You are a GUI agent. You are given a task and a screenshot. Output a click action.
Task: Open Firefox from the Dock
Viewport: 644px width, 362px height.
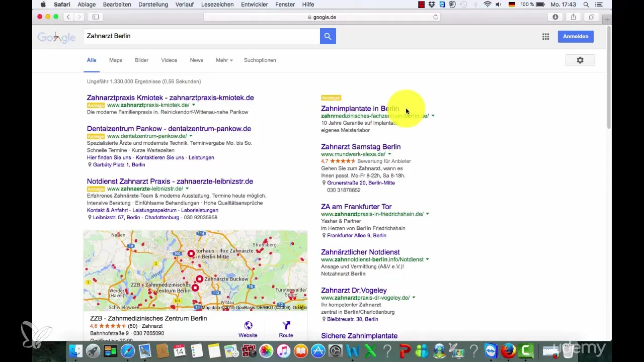pyautogui.click(x=509, y=351)
